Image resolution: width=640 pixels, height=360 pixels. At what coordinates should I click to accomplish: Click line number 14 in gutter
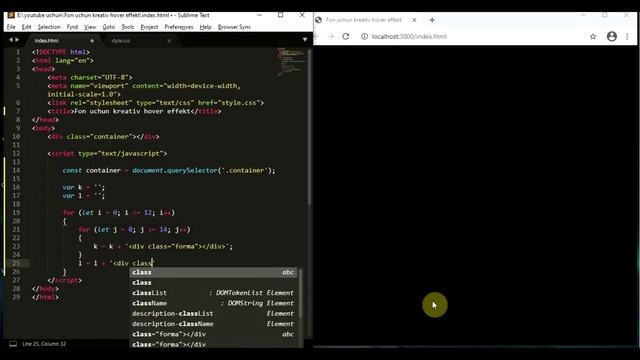pos(16,170)
